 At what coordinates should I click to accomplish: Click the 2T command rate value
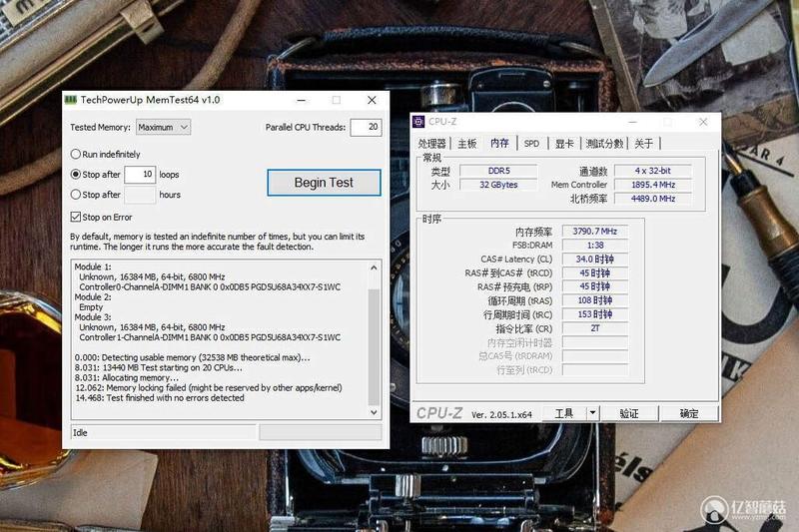594,328
